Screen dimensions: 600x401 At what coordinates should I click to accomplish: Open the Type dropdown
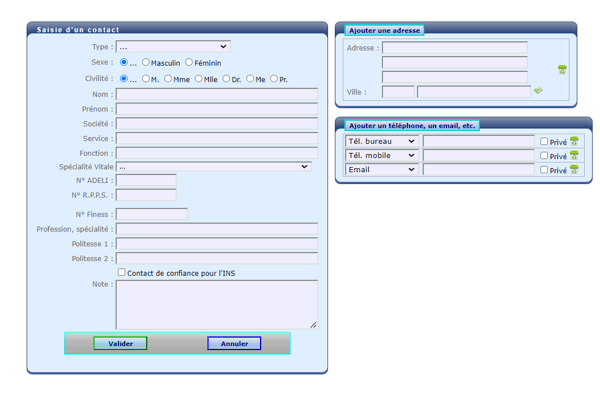click(x=173, y=46)
